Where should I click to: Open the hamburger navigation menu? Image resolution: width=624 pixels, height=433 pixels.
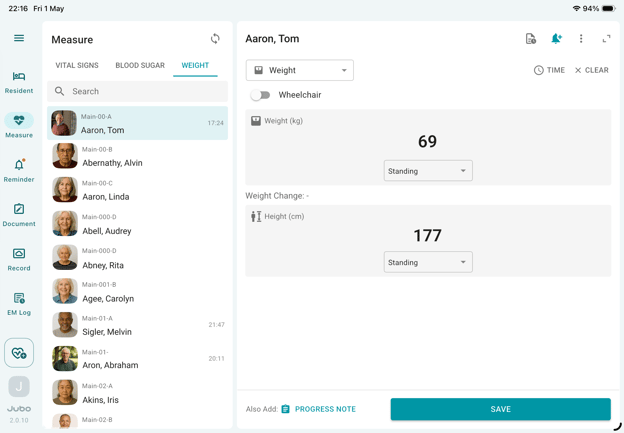point(19,38)
